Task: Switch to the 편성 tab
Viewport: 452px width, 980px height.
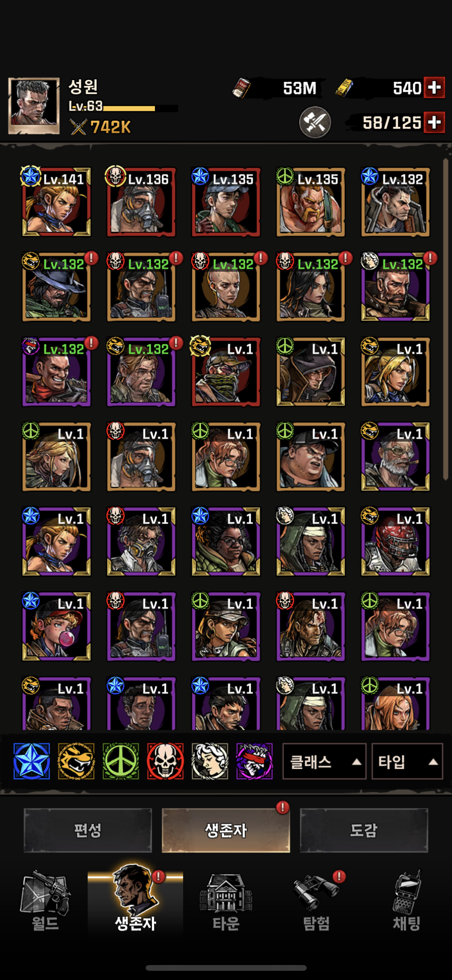Action: [x=88, y=830]
